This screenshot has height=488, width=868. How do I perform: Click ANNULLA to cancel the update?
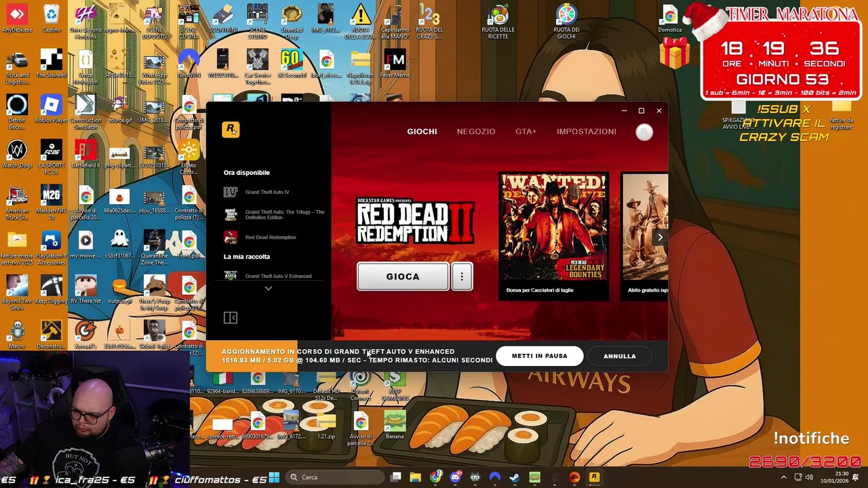point(620,356)
